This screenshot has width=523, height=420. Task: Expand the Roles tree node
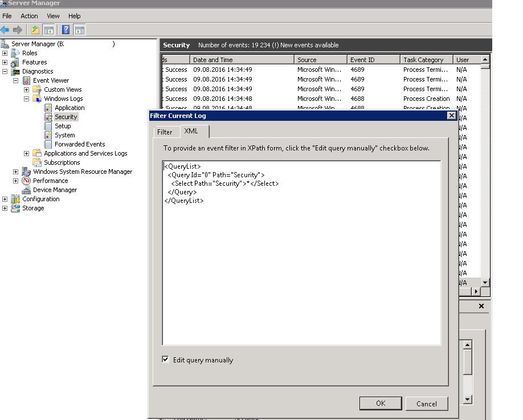tap(5, 53)
